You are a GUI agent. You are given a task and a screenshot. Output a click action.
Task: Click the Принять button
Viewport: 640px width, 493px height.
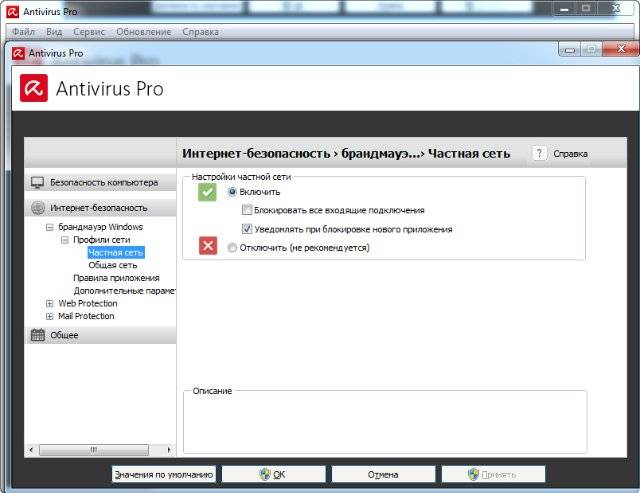pyautogui.click(x=493, y=474)
